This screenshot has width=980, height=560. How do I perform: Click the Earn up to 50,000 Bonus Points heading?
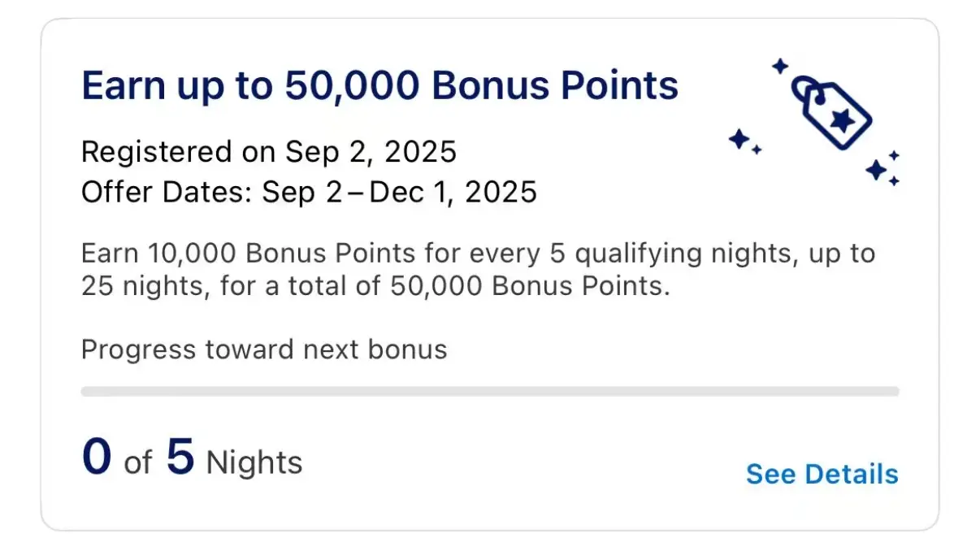tap(379, 85)
